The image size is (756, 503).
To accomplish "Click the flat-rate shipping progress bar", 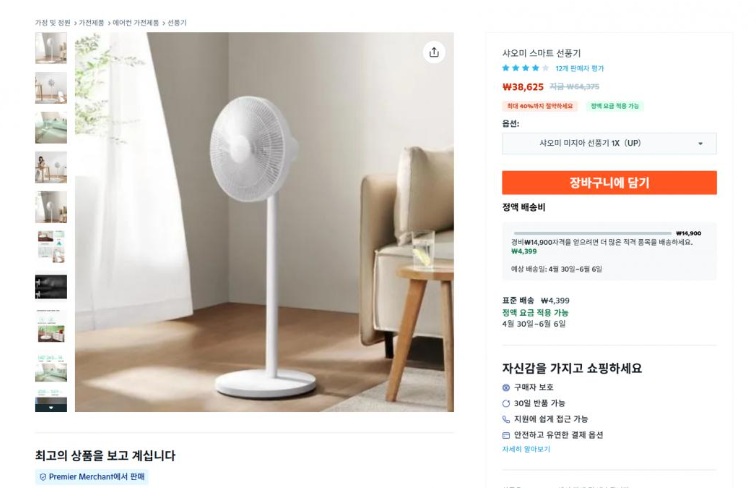I will click(592, 233).
